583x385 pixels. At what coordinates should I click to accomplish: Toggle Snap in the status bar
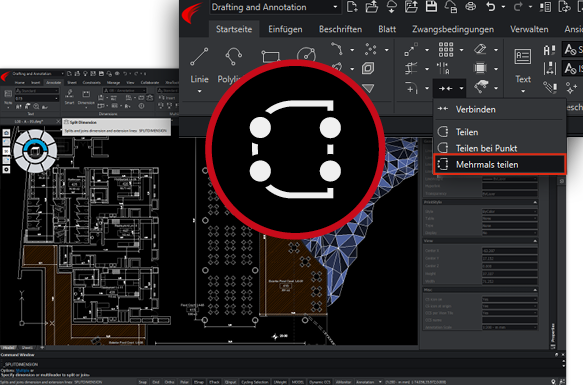coord(142,382)
